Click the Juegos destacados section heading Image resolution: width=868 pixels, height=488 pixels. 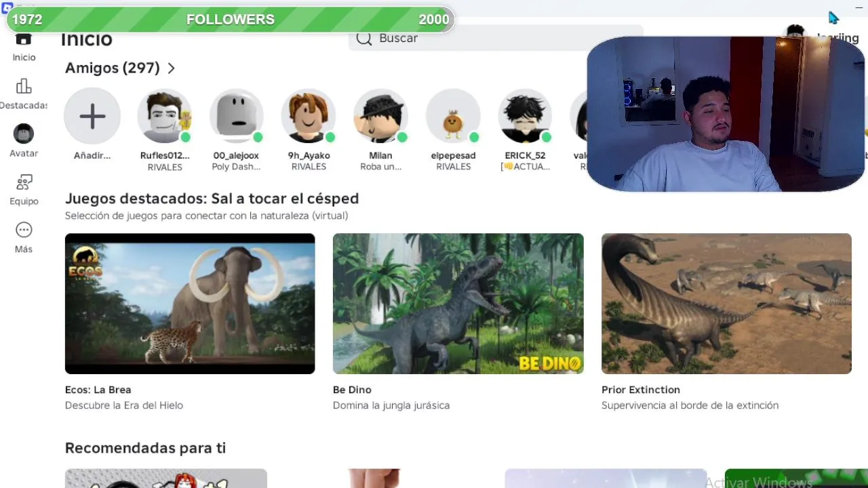coord(212,199)
